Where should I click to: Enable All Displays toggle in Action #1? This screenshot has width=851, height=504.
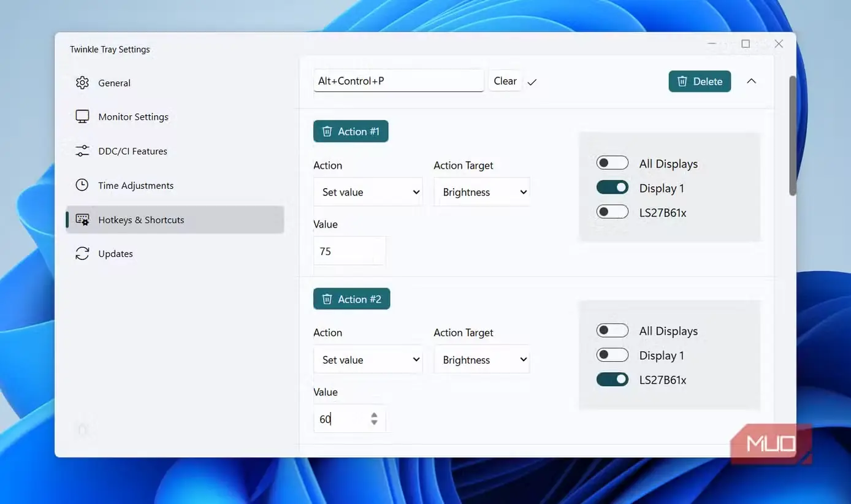(x=612, y=163)
